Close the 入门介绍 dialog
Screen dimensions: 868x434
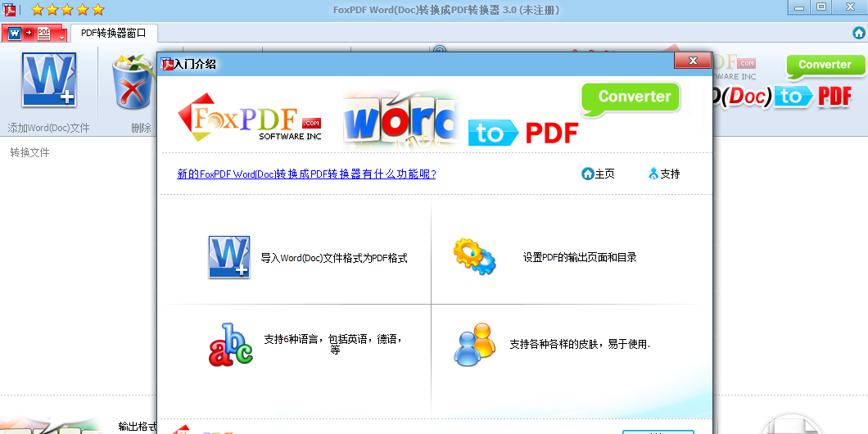pyautogui.click(x=692, y=61)
